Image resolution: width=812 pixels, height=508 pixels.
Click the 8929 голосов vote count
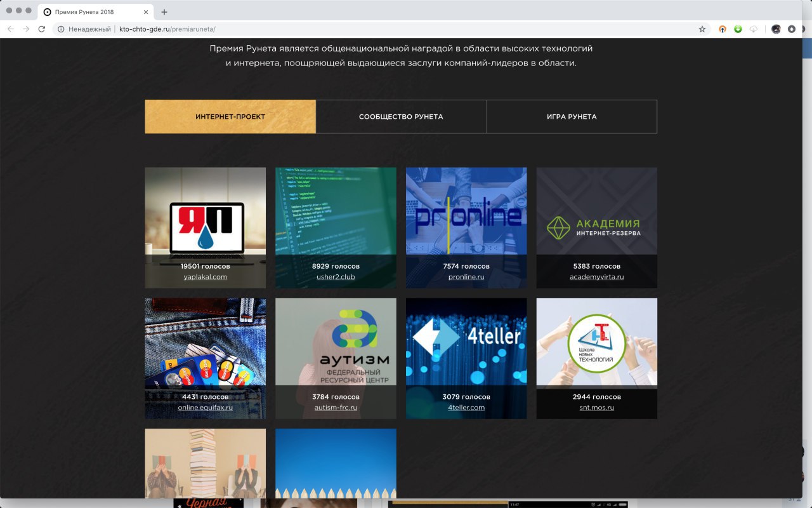(x=336, y=266)
